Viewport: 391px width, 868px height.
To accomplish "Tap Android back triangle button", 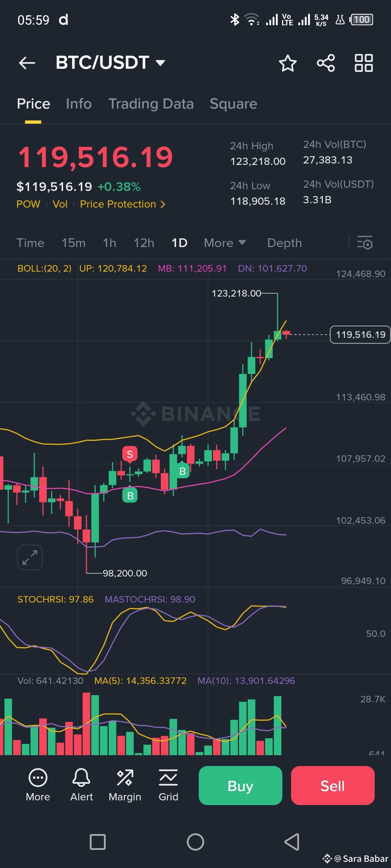I will point(292,842).
